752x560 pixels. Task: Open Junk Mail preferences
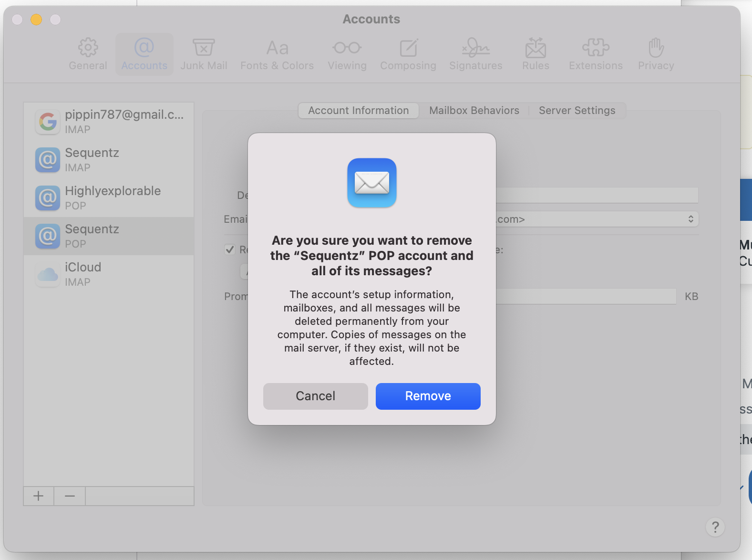(x=204, y=54)
